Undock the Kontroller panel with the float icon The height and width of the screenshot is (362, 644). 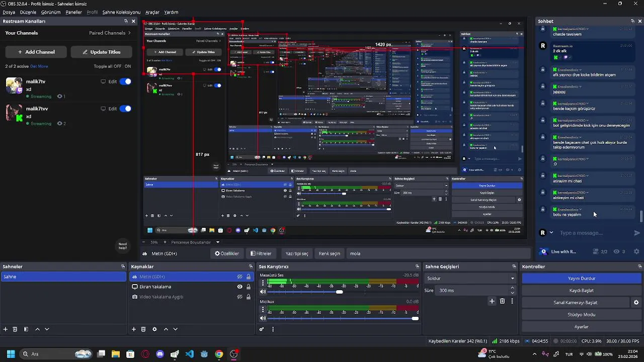[640, 266]
